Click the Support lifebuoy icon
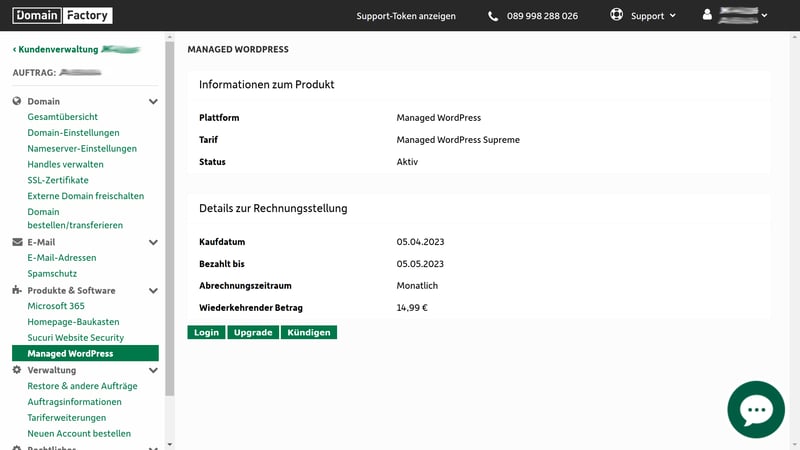The width and height of the screenshot is (800, 450). point(616,16)
